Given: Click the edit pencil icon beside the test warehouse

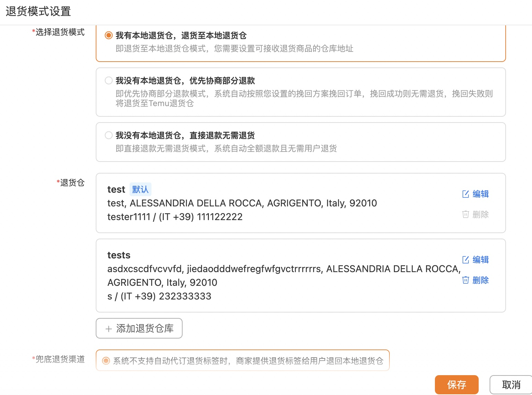Looking at the screenshot, I should coord(466,194).
